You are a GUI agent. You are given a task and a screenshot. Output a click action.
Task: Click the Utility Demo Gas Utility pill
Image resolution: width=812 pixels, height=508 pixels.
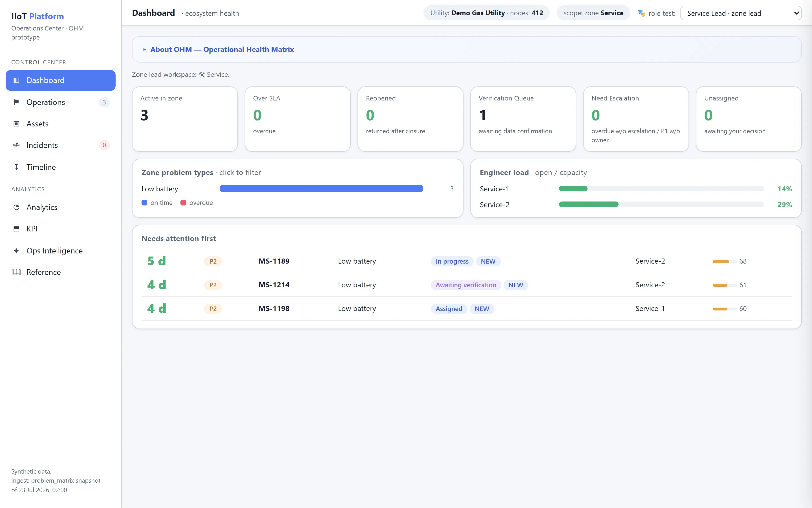pos(486,13)
